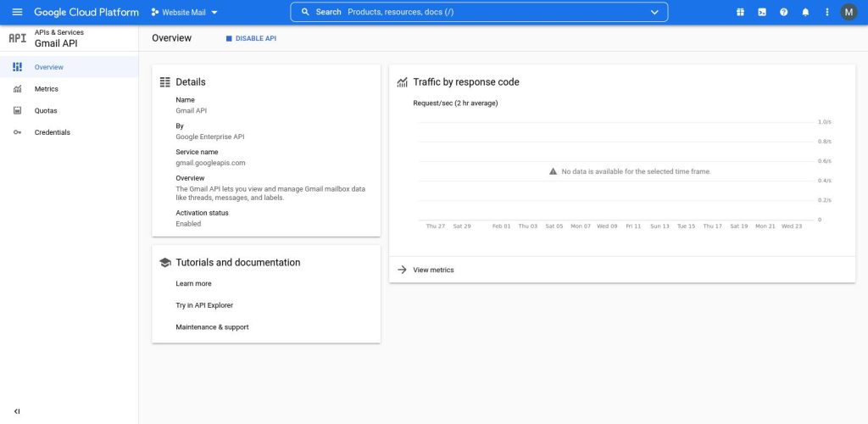Viewport: 868px width, 424px height.
Task: Collapse the sidebar with the arrow icon
Action: click(x=17, y=411)
